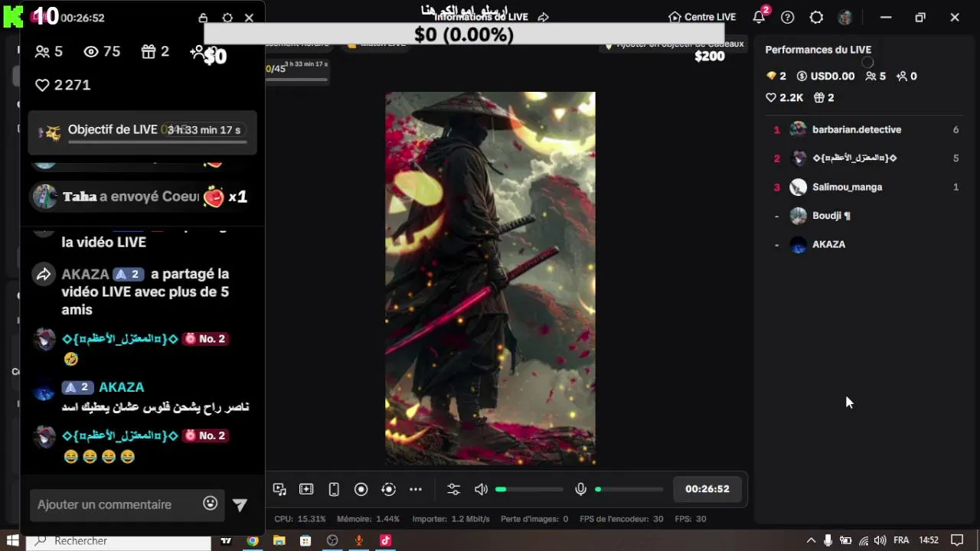Adjust the speaker volume slider
980x551 pixels.
pos(530,489)
